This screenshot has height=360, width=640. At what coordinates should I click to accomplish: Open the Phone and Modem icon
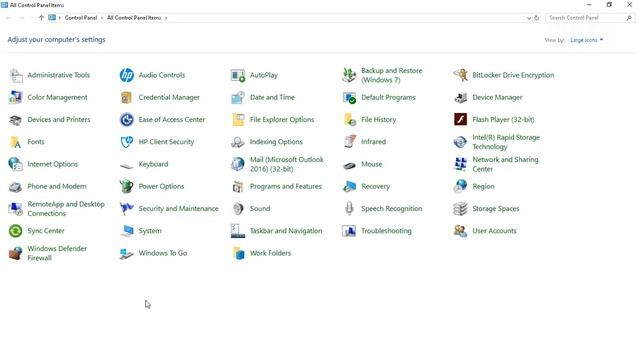coord(16,187)
